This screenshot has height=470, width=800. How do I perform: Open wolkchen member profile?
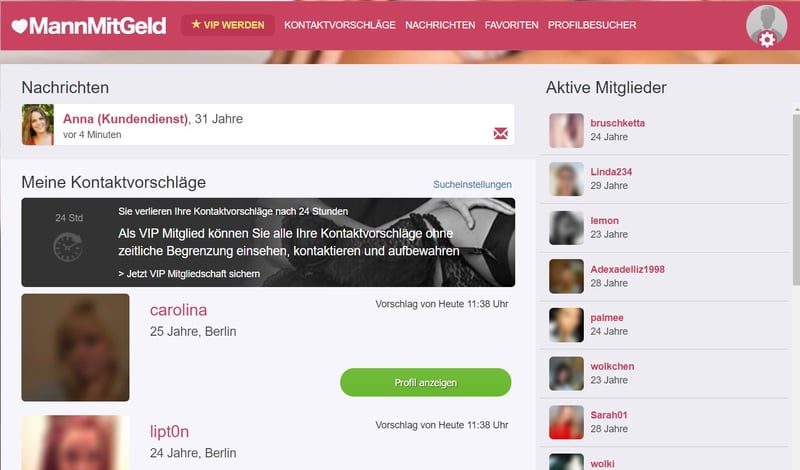click(x=612, y=366)
